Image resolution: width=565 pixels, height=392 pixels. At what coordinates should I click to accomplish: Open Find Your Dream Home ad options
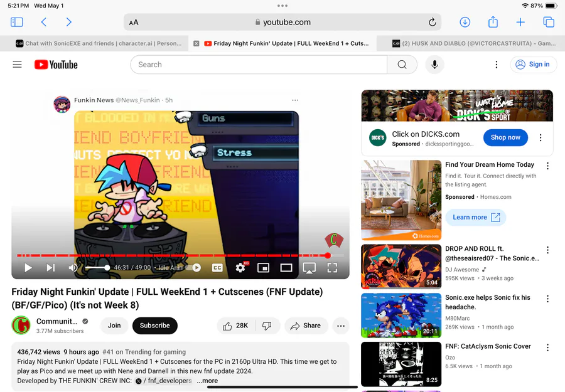[547, 166]
